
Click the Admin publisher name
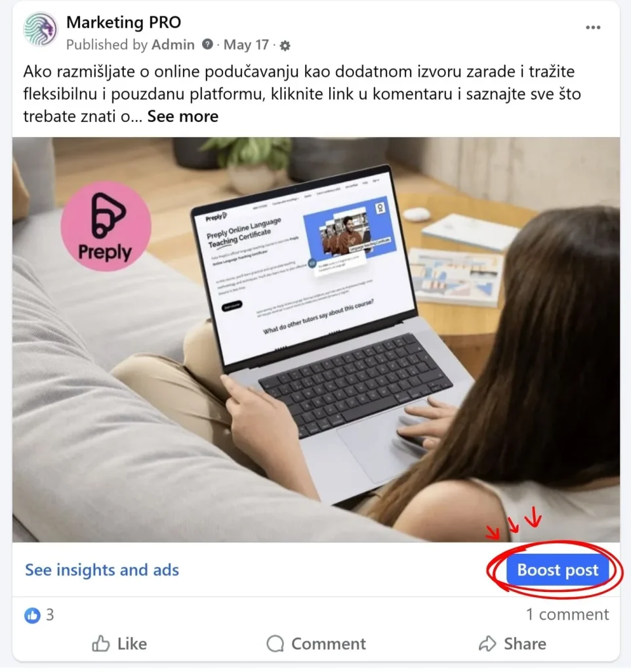coord(173,45)
